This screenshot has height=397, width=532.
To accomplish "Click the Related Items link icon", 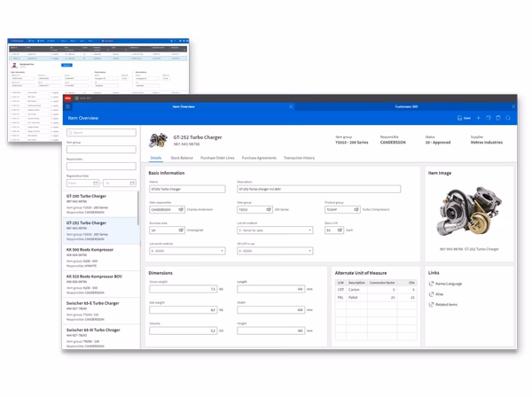I will pos(432,305).
